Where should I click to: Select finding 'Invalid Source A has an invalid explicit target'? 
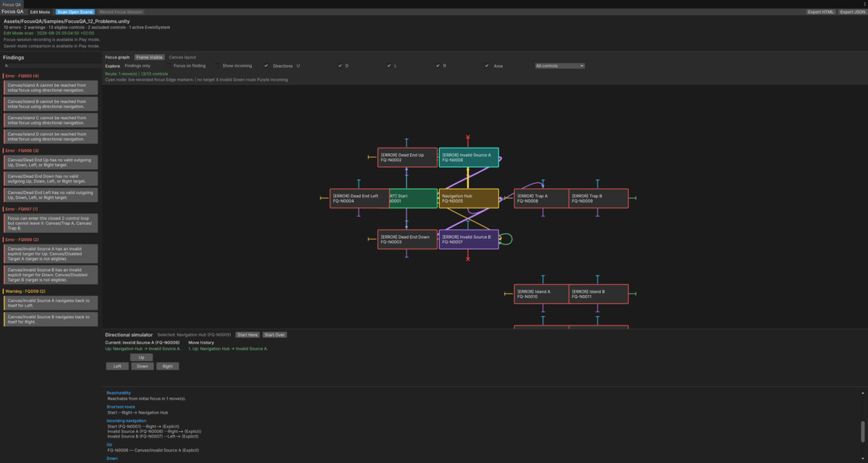click(51, 253)
